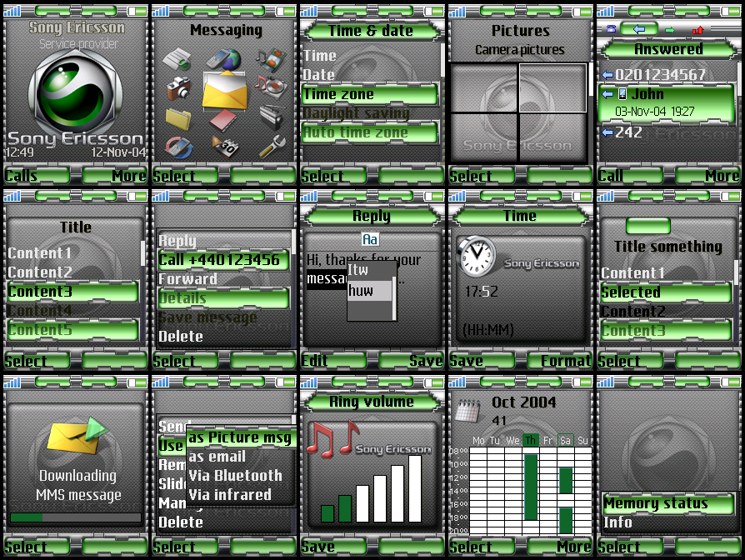This screenshot has width=745, height=560.
Task: Open the music and photo filmstrip icon
Action: point(270,59)
